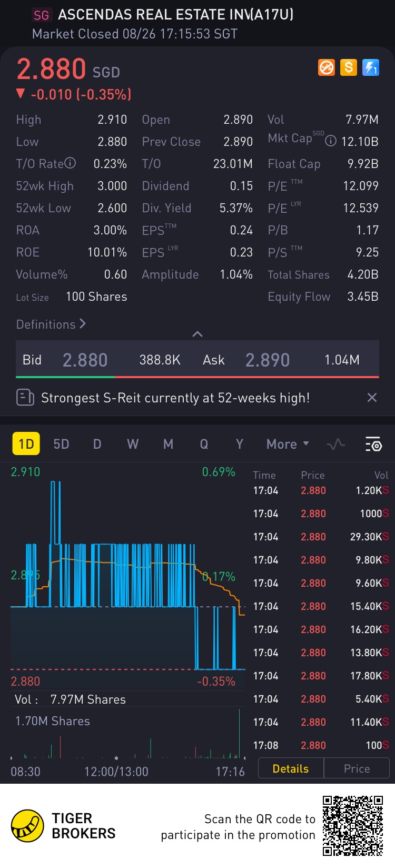Open the T/O Rate info icon
The image size is (395, 868).
[70, 163]
